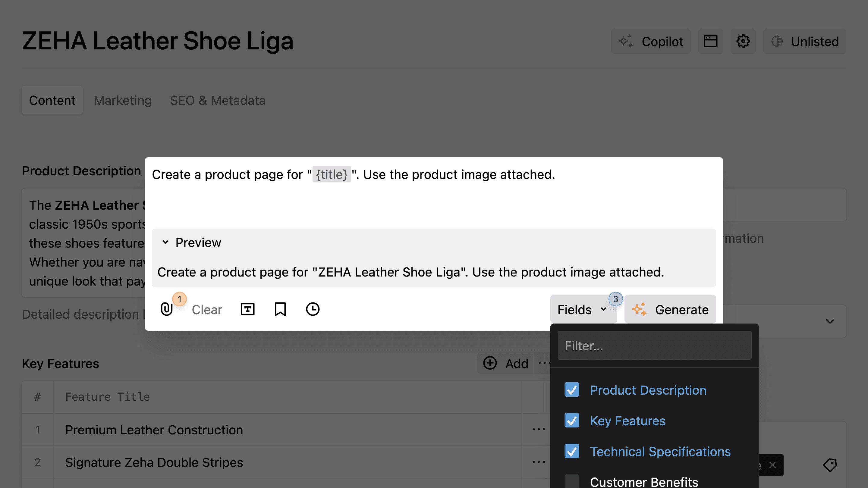
Task: Click the ZEHA Leather Shoe Liga page title
Action: click(x=158, y=41)
